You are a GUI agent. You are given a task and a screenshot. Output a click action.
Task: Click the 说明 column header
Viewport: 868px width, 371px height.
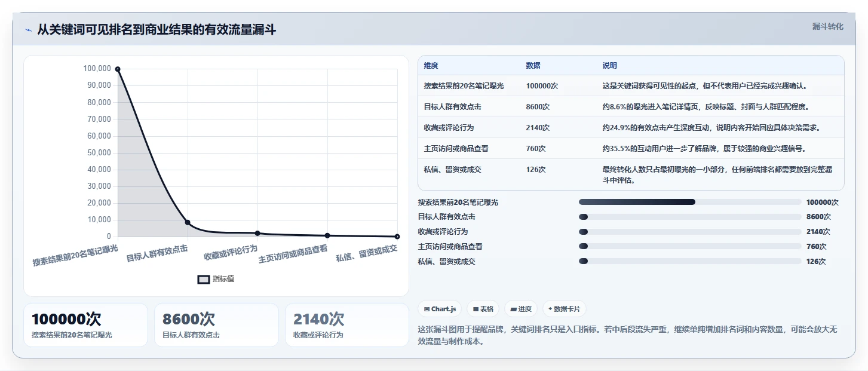609,66
